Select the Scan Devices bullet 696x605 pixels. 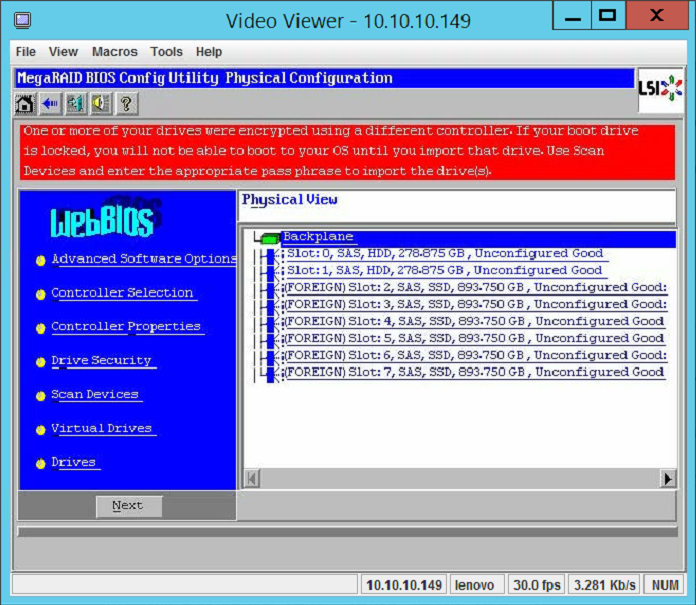click(41, 396)
